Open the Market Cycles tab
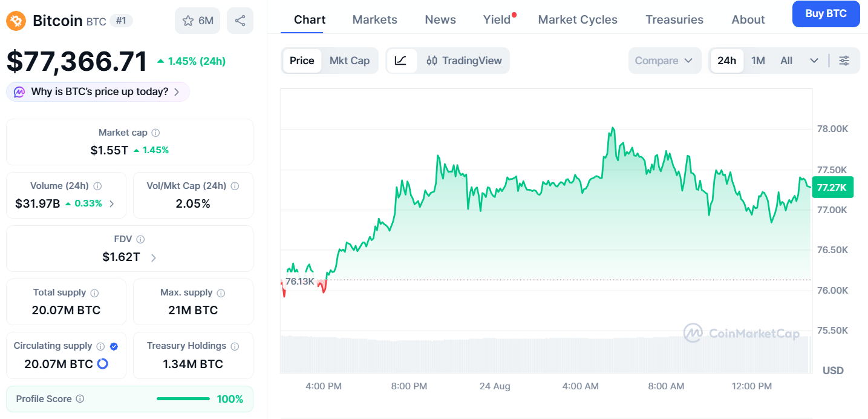 578,19
